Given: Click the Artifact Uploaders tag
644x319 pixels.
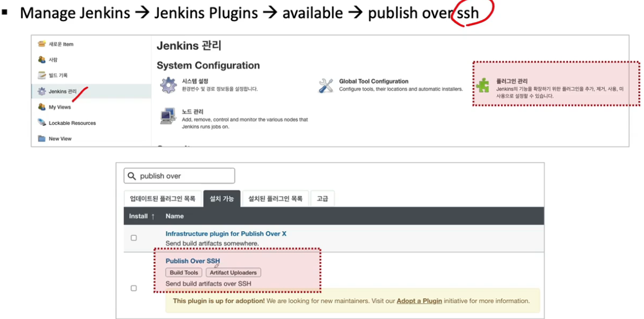Looking at the screenshot, I should (x=233, y=273).
